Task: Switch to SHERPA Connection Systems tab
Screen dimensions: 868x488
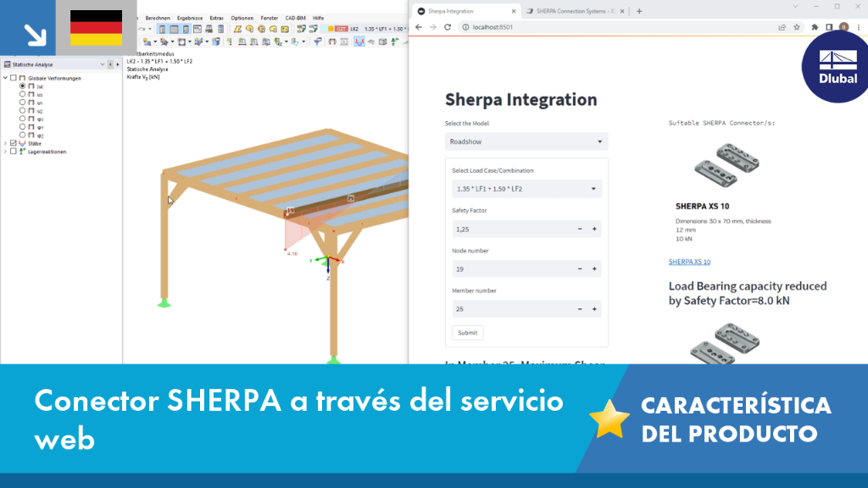Action: (575, 11)
